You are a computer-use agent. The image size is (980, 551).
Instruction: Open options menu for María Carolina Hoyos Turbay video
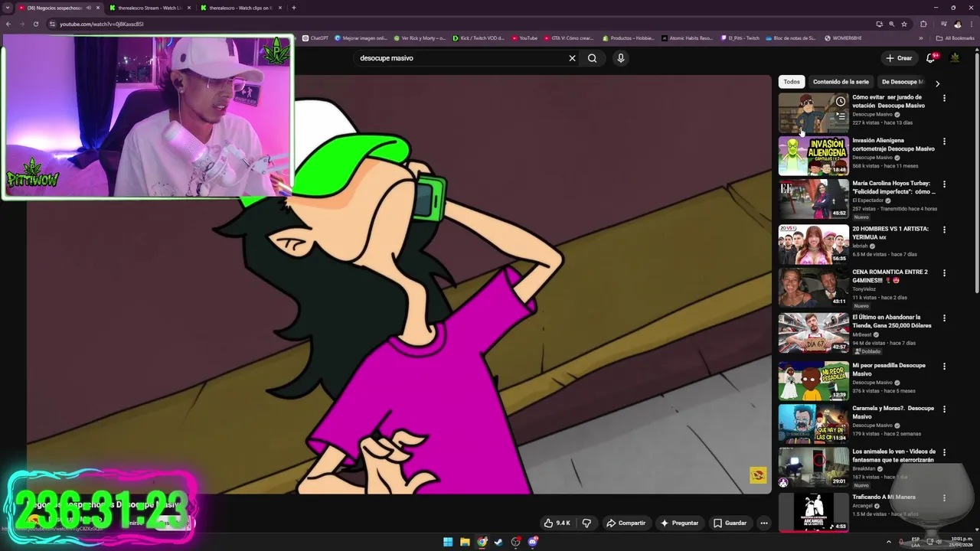tap(944, 184)
